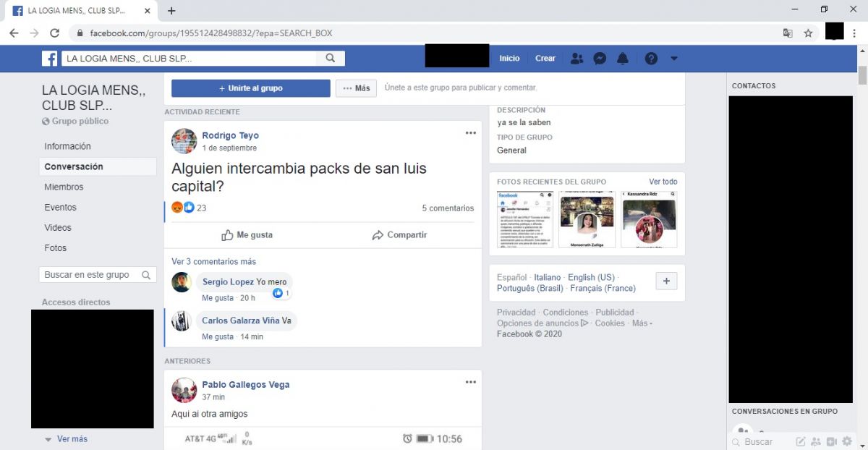Like Sergio Lopez's comment via Me gusta

coord(218,298)
